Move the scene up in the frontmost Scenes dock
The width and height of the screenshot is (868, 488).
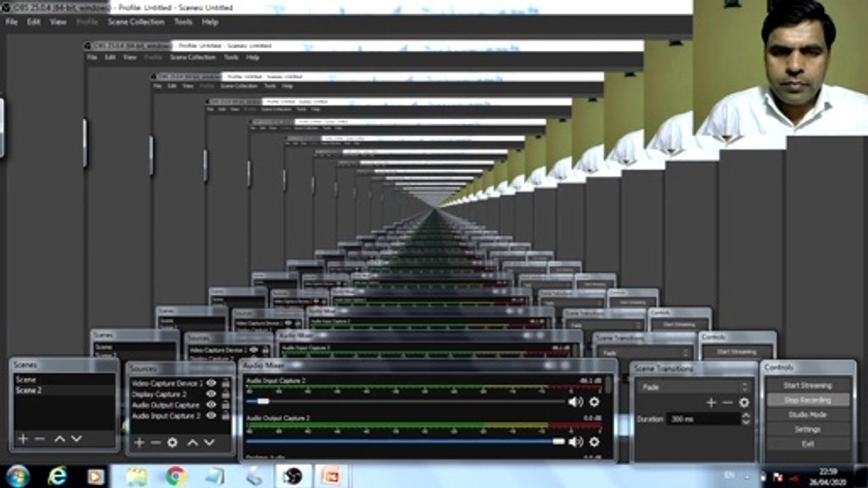click(59, 439)
